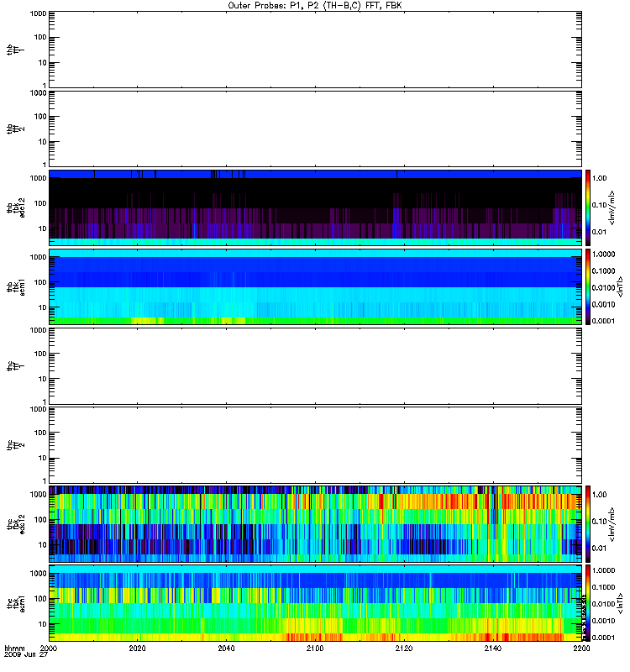Click the "thc fbk scm1" y-axis label
This screenshot has width=630, height=672.
pyautogui.click(x=16, y=603)
